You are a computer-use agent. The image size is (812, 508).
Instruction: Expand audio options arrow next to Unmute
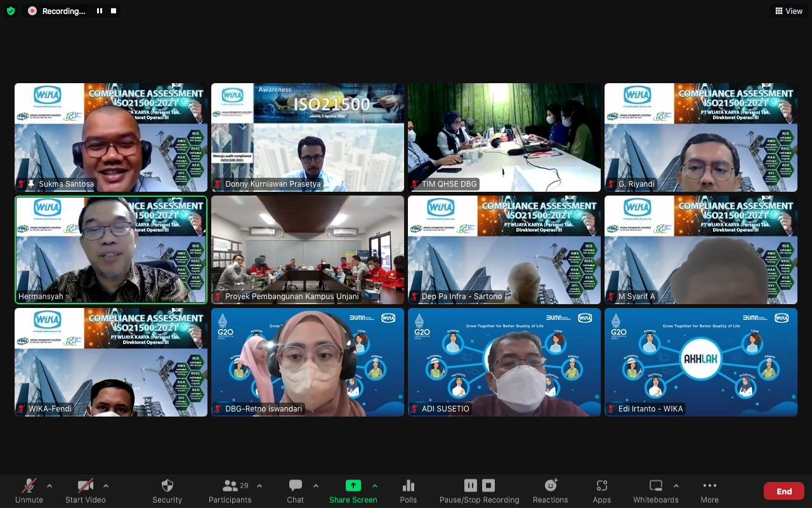point(49,486)
